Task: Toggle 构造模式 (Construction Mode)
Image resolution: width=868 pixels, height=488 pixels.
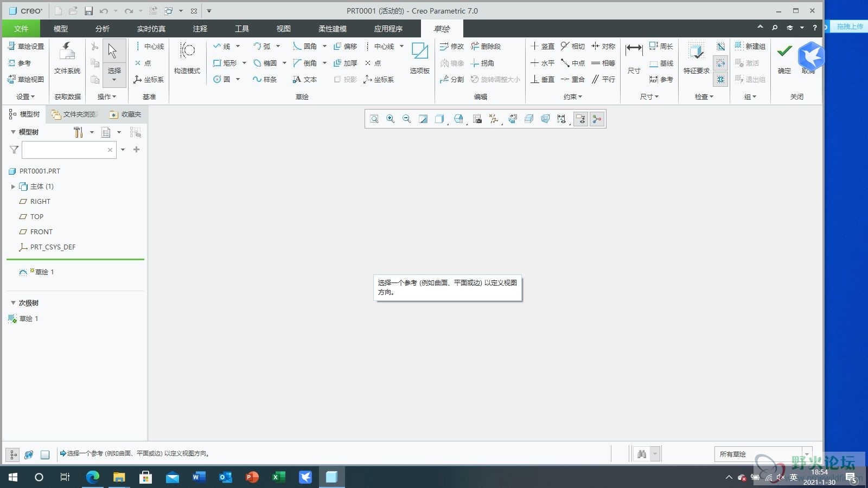Action: tap(187, 59)
